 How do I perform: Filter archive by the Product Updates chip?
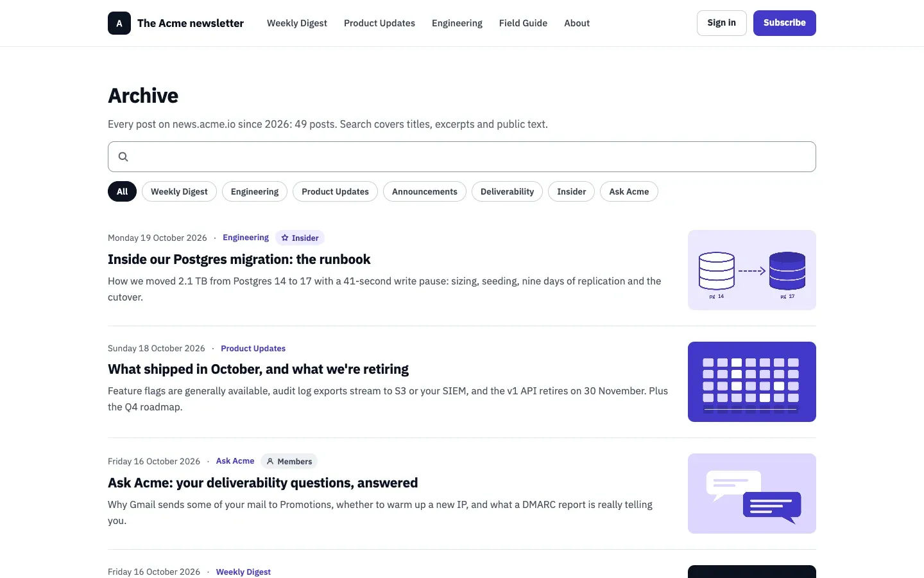335,191
